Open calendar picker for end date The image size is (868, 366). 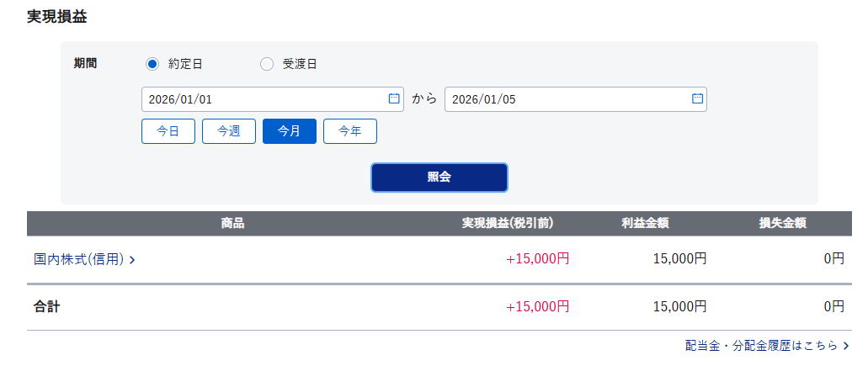point(697,99)
